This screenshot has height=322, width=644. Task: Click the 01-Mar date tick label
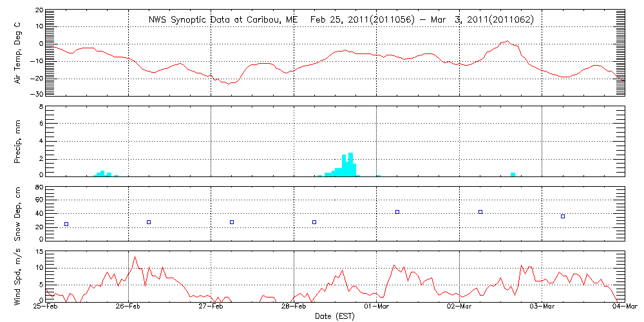click(376, 307)
